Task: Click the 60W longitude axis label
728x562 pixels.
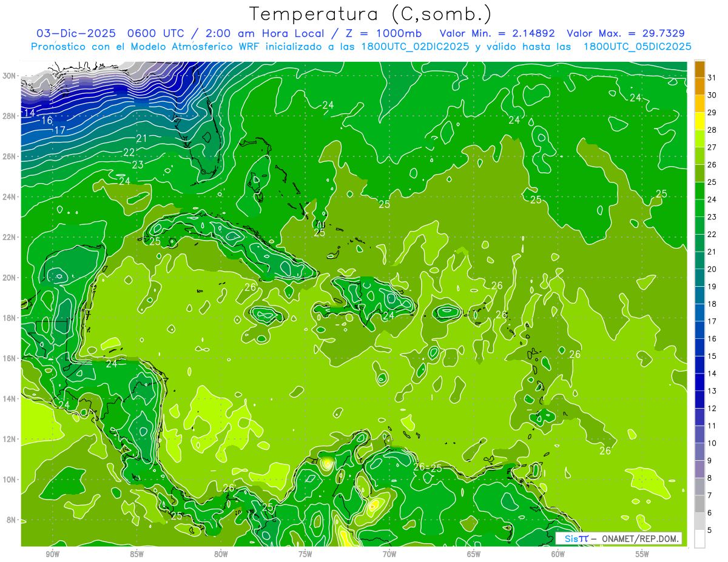Action: point(558,554)
